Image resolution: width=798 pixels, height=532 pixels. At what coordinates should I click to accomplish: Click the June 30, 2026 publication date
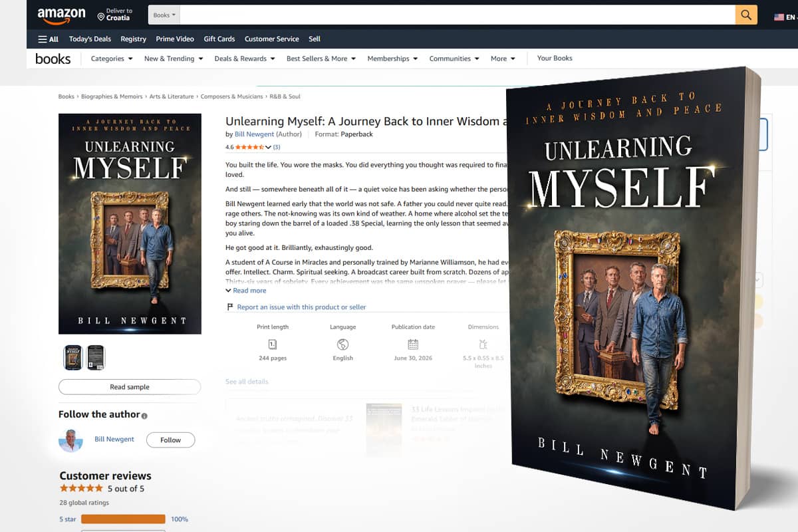(x=413, y=358)
